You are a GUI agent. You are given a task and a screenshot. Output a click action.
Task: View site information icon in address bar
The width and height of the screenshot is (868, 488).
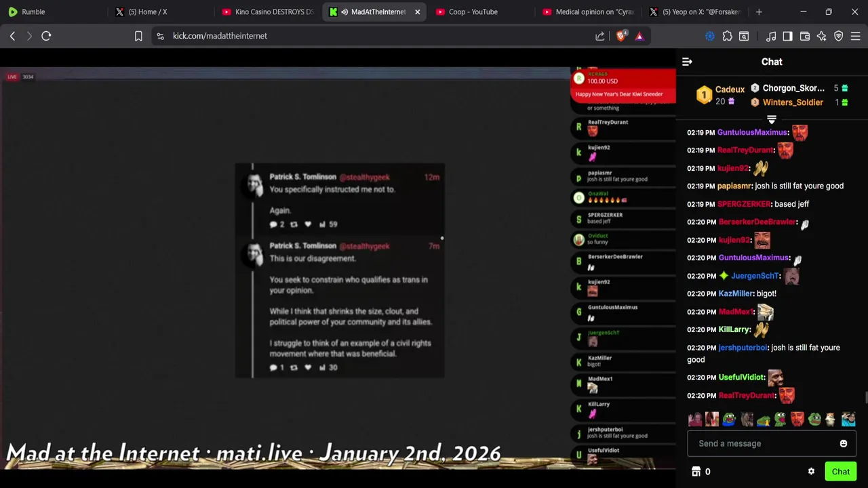click(160, 36)
